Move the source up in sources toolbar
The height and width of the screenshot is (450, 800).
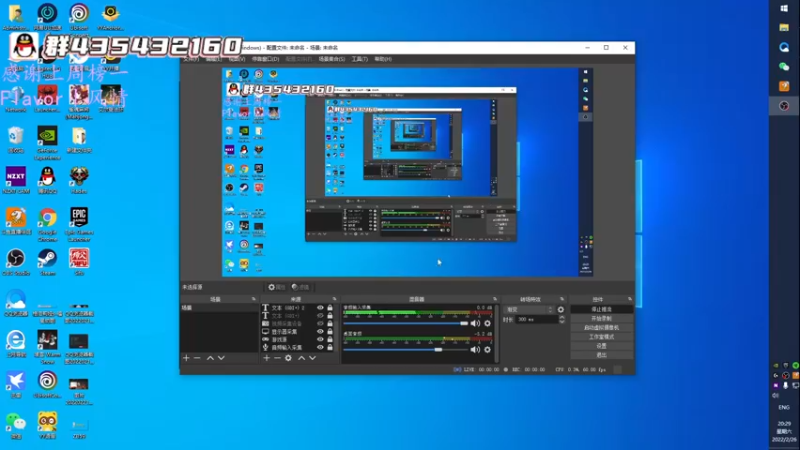(x=302, y=358)
